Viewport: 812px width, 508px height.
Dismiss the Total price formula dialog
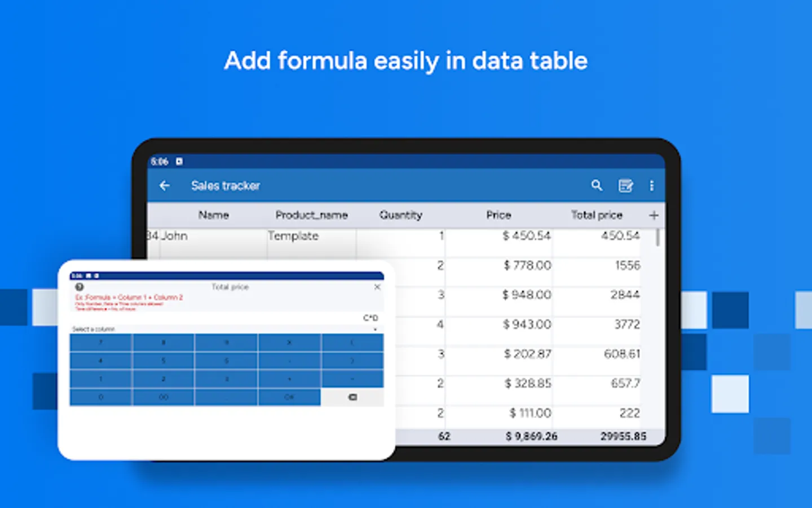(377, 287)
